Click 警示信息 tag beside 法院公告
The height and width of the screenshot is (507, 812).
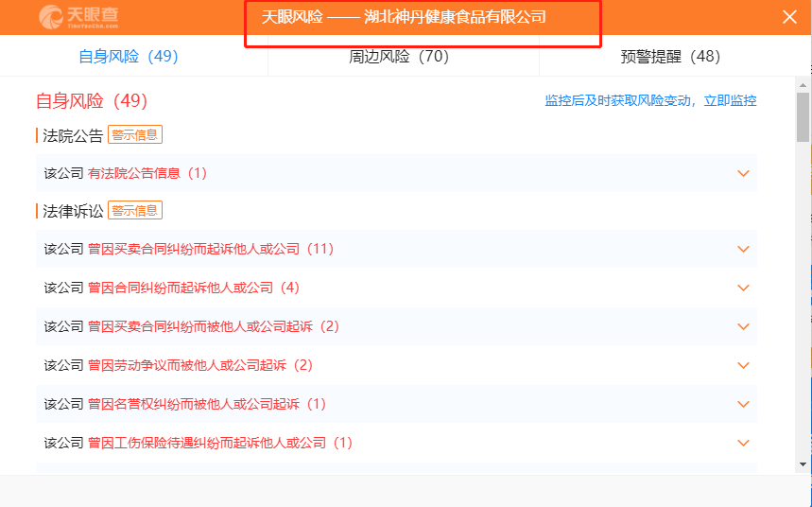click(x=135, y=134)
